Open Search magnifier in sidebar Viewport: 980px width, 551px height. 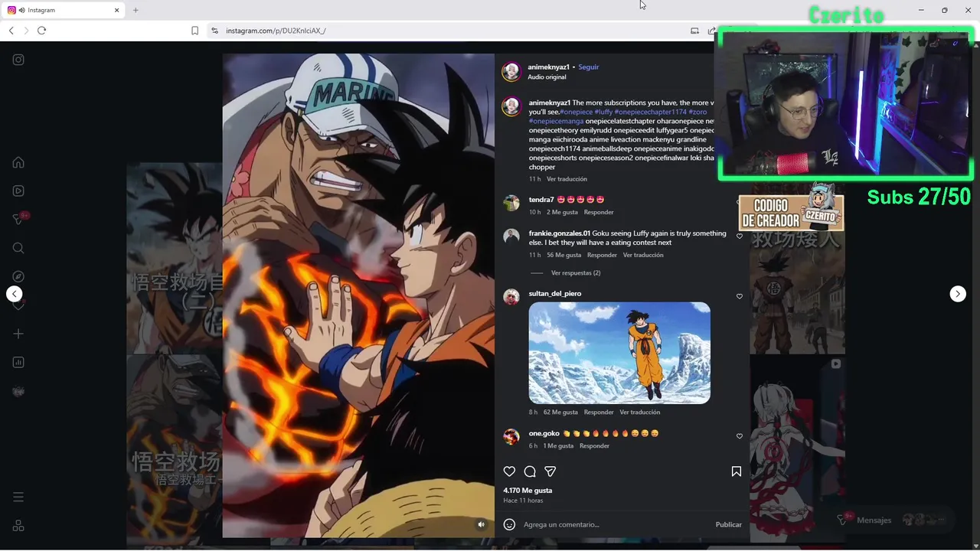point(18,248)
